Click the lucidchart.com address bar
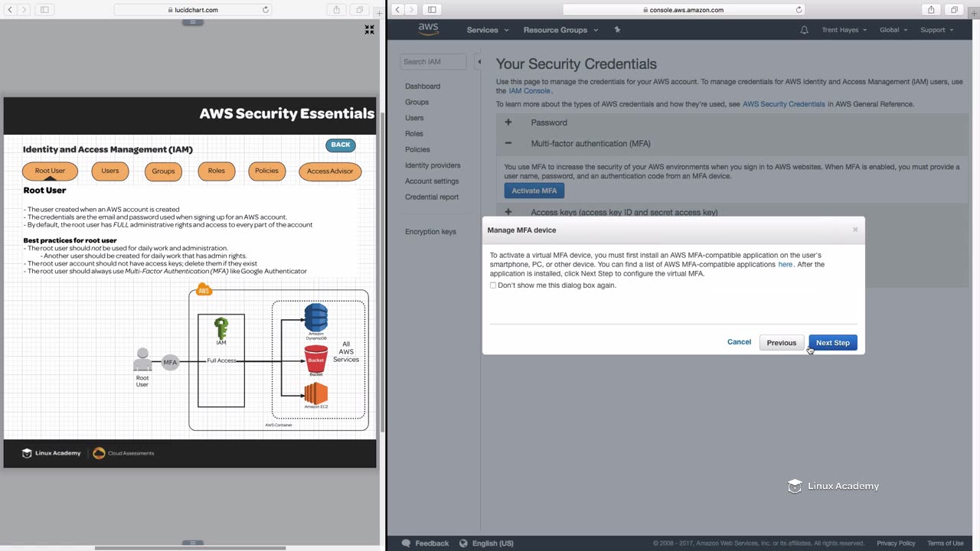This screenshot has width=980, height=551. click(191, 10)
